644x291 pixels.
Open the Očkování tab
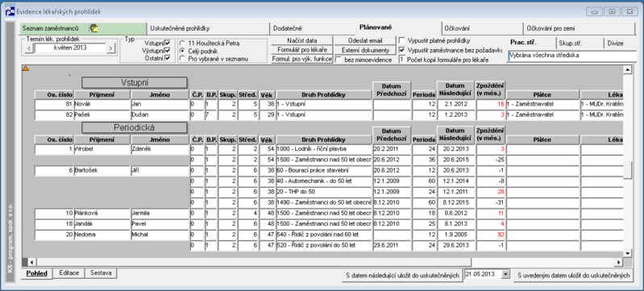point(483,29)
